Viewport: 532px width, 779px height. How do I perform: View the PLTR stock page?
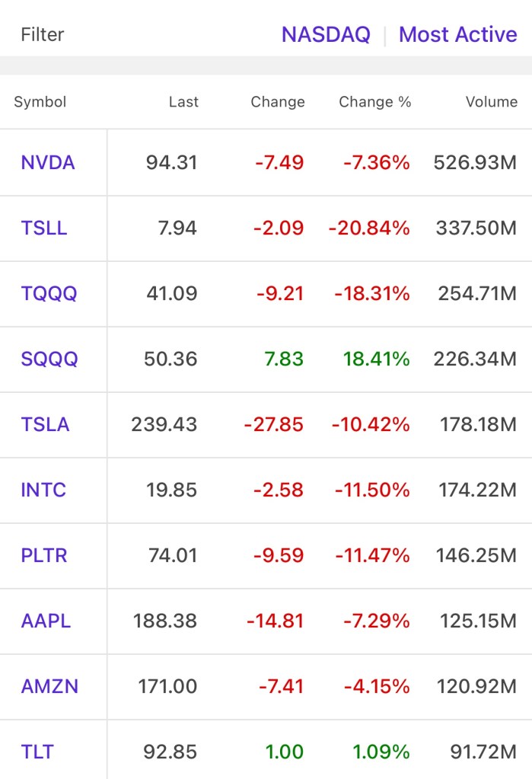pyautogui.click(x=44, y=555)
